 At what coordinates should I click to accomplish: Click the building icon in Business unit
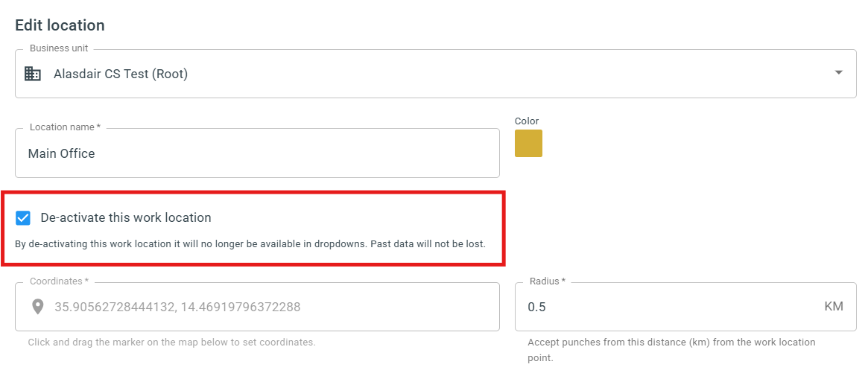[x=33, y=74]
